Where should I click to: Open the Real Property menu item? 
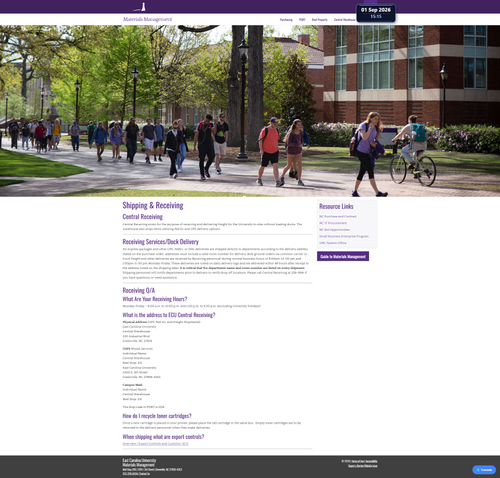[320, 20]
